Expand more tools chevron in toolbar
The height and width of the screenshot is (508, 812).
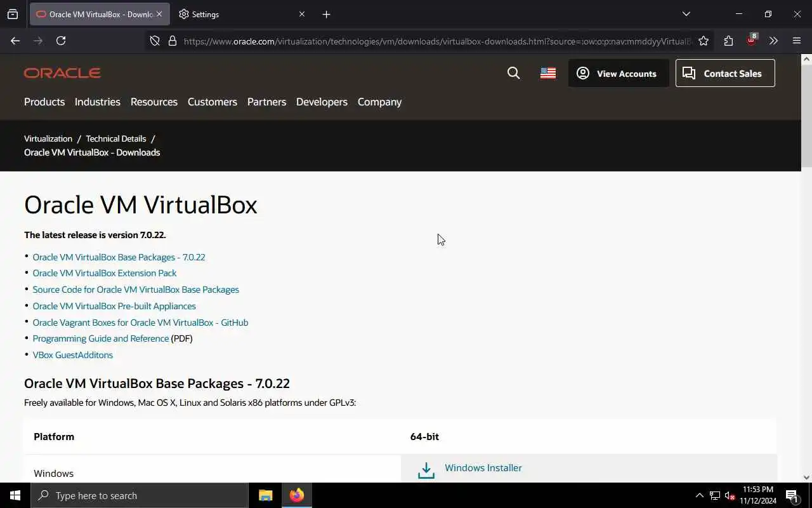point(773,41)
